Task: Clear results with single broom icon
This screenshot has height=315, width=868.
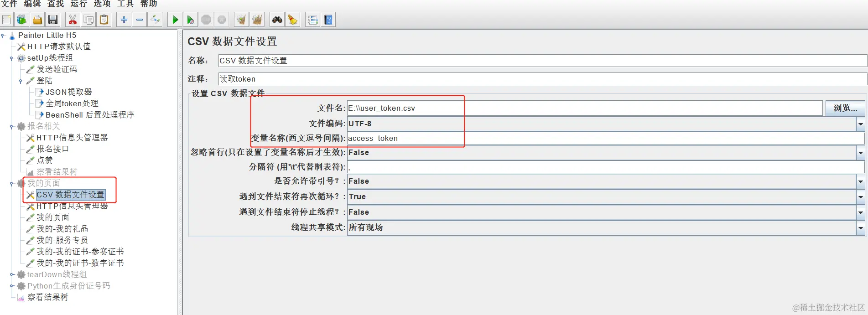Action: tap(241, 20)
